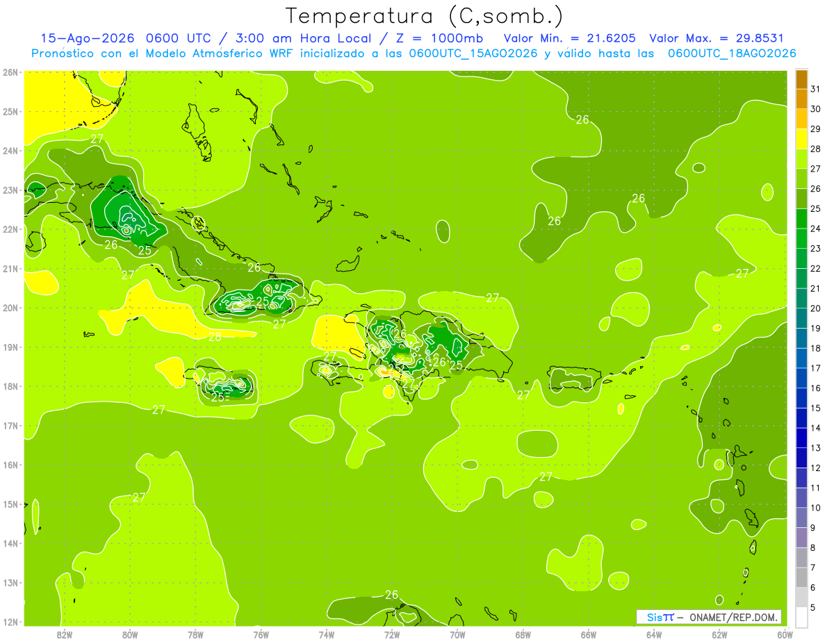Click the "76W" longitude axis label

tap(261, 634)
